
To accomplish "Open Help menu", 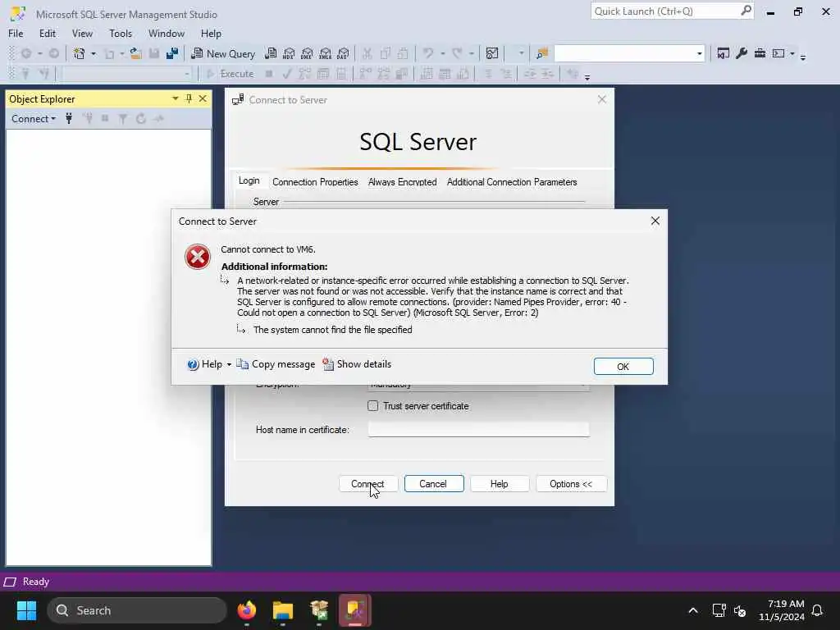I will [x=211, y=33].
